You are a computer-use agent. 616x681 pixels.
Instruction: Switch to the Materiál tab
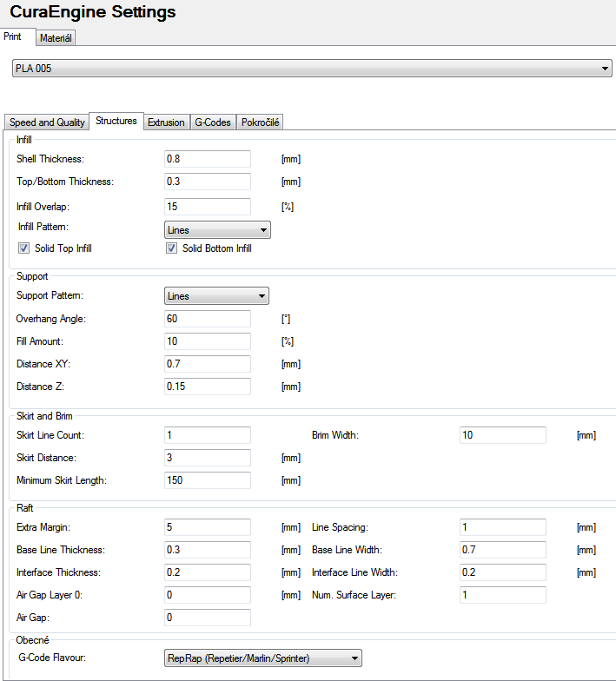point(56,38)
